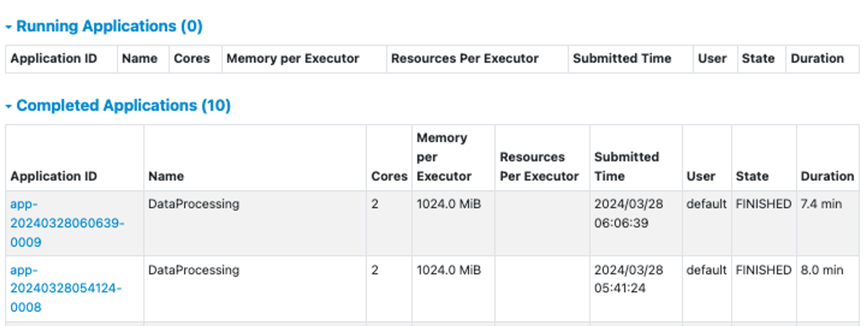868x326 pixels.
Task: Collapse the Completed Applications section arrow
Action: pyautogui.click(x=8, y=106)
